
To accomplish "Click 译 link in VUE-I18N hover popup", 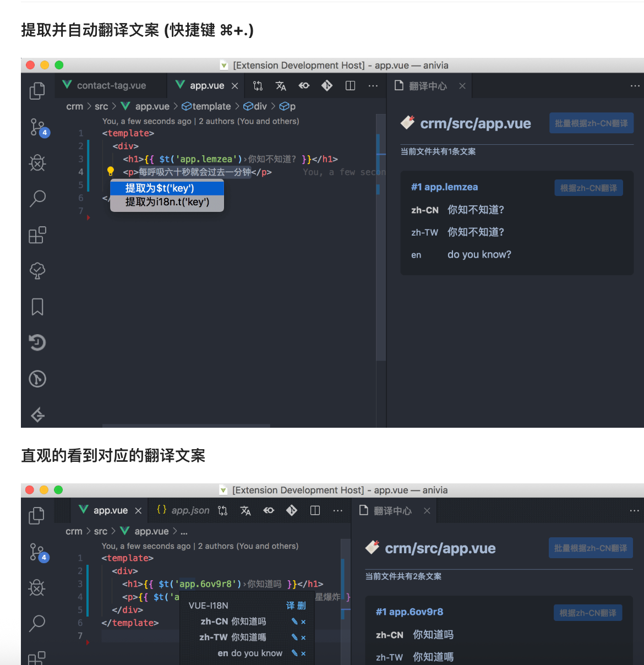I will [x=290, y=606].
